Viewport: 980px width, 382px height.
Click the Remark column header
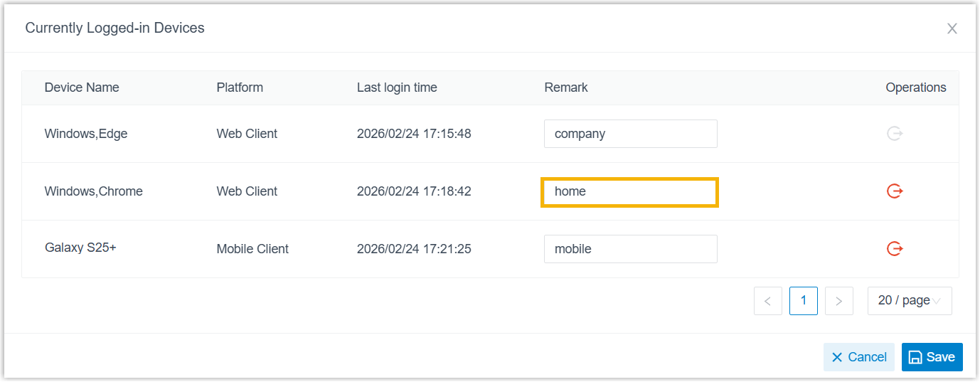pyautogui.click(x=566, y=87)
